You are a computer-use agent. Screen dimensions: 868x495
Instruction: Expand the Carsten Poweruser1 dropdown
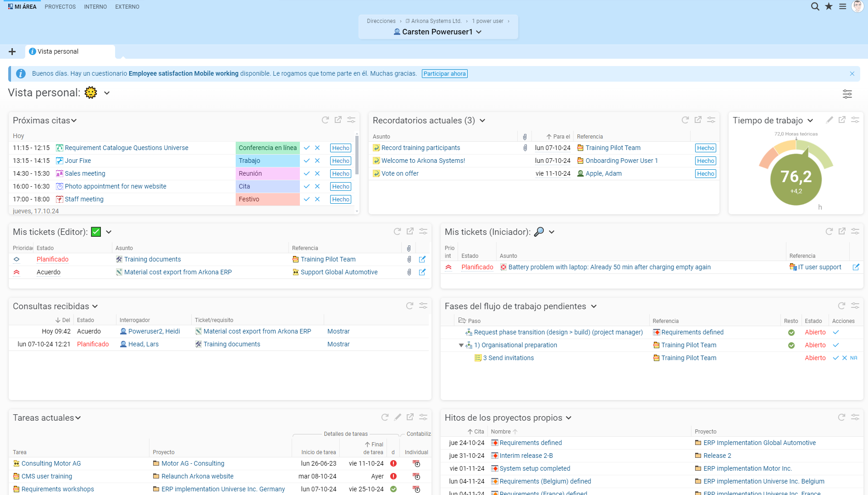[479, 32]
